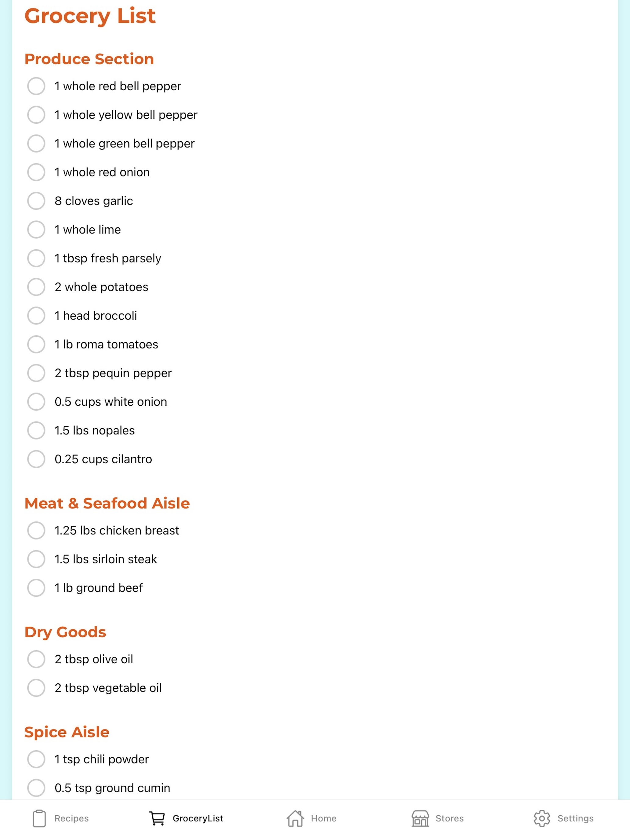630x840 pixels.
Task: Tap the shopping cart GroceryList icon
Action: click(157, 818)
